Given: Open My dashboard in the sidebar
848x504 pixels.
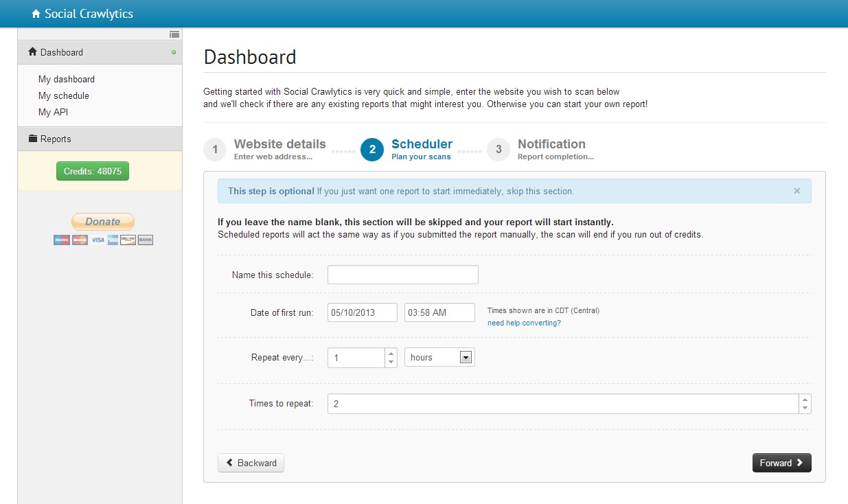Looking at the screenshot, I should [x=67, y=79].
